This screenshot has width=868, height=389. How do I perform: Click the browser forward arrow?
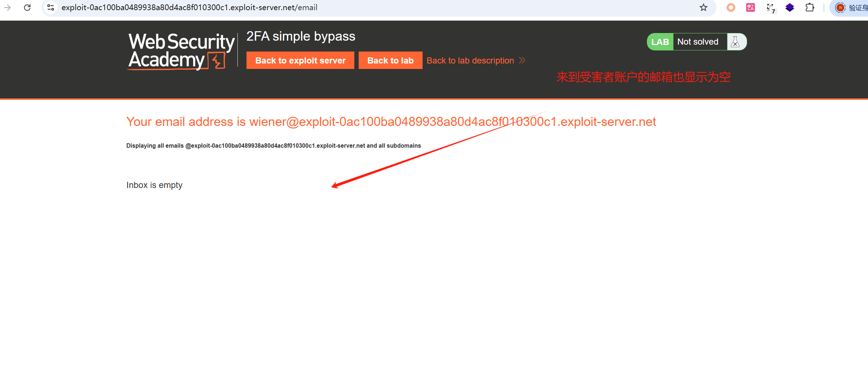[7, 8]
